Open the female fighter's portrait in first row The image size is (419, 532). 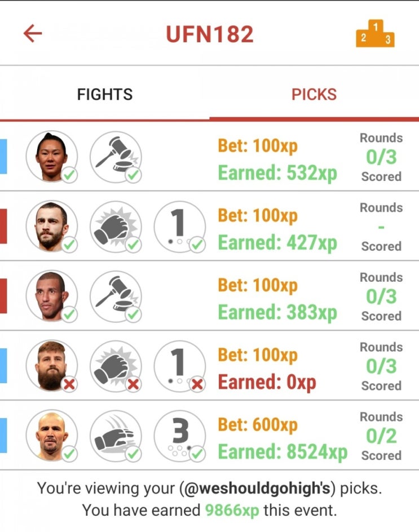pos(52,157)
